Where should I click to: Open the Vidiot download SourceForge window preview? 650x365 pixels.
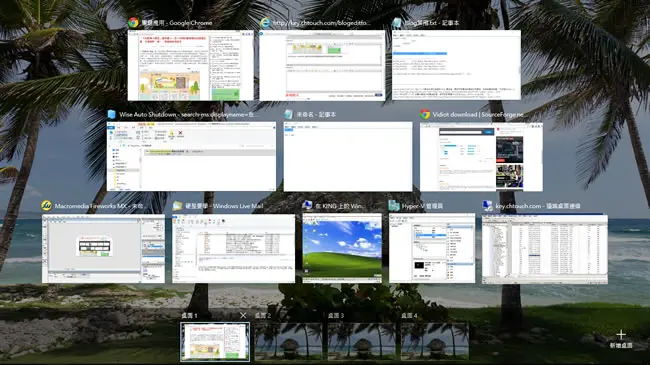pos(481,156)
